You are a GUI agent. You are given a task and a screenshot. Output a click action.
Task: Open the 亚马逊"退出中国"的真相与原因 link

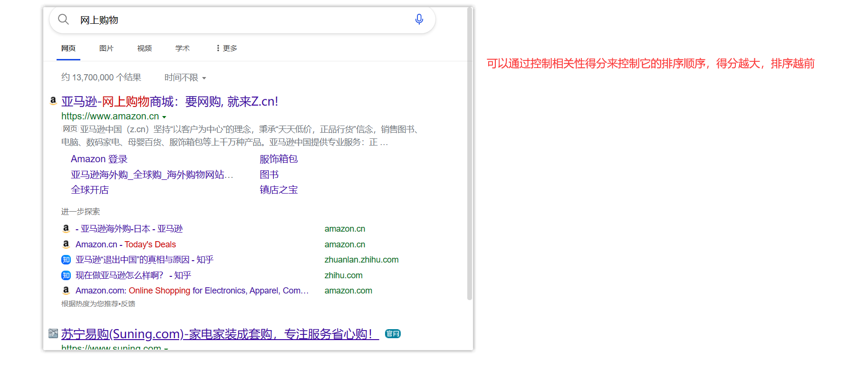coord(145,260)
